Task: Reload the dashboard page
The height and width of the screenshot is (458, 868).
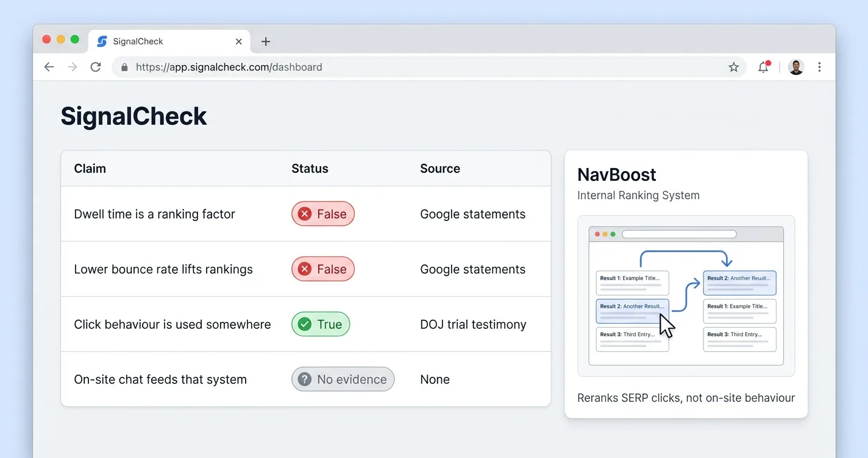Action: pyautogui.click(x=96, y=67)
